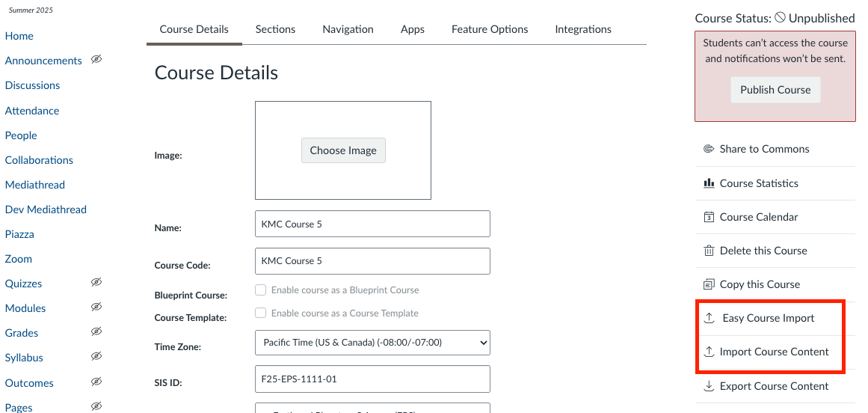Open Quizzes in course navigation

[23, 284]
